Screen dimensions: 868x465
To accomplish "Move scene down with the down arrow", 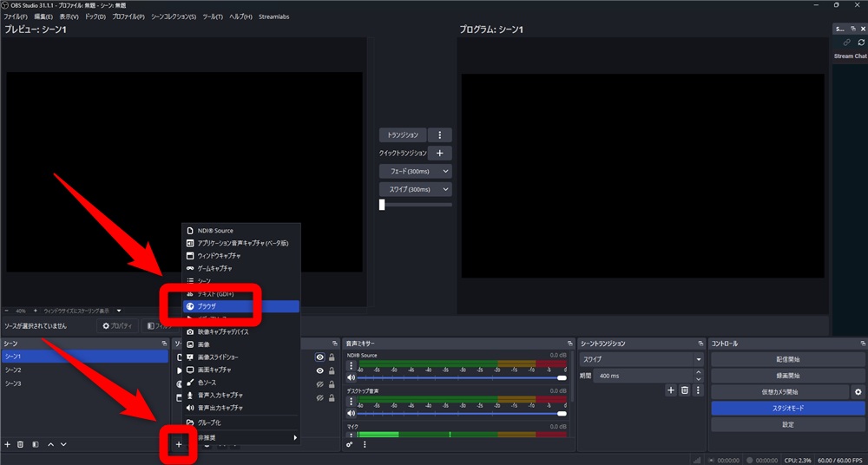I will pyautogui.click(x=63, y=444).
